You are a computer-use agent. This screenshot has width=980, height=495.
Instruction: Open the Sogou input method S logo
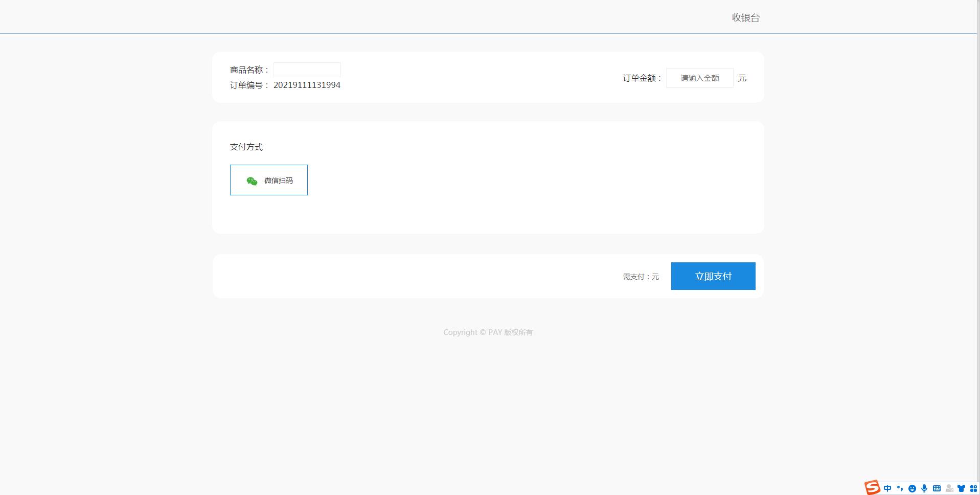872,488
